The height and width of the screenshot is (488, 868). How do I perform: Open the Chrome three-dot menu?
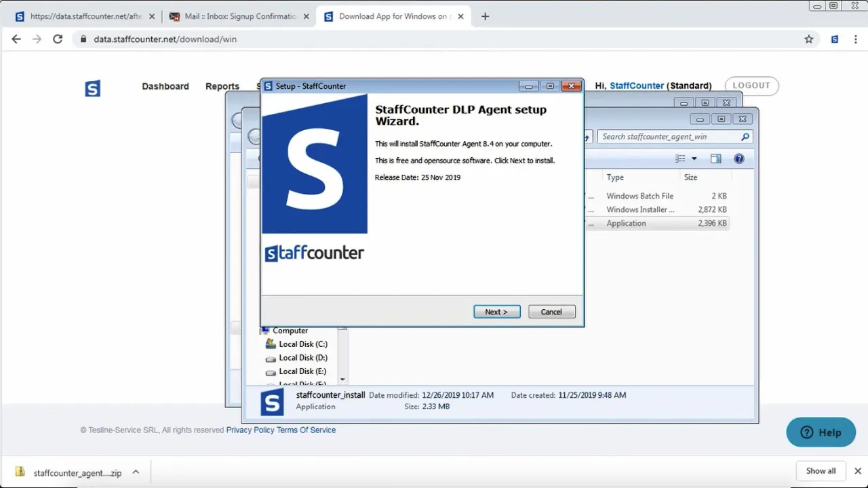[854, 39]
